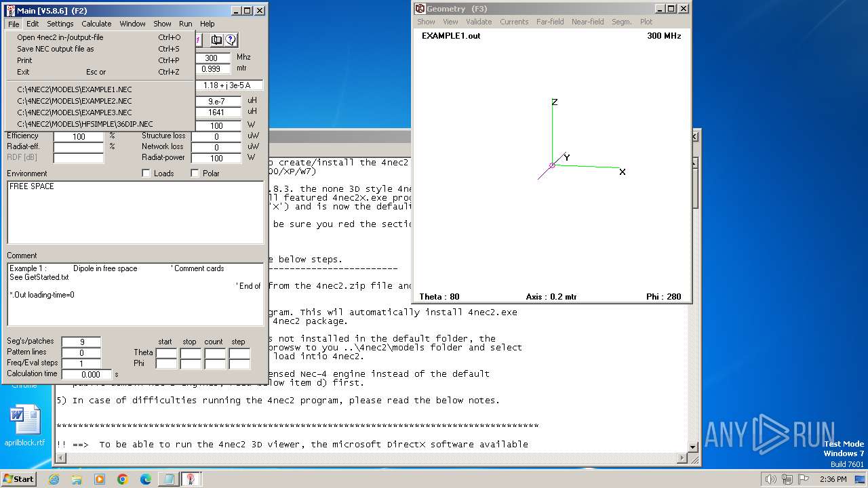Image resolution: width=868 pixels, height=488 pixels.
Task: Open Show menu in Geometry window
Action: [x=426, y=22]
